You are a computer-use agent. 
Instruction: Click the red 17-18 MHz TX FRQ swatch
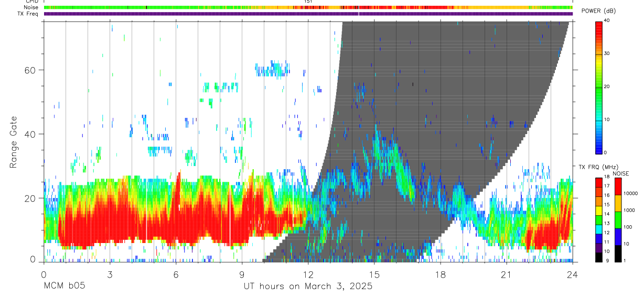(x=599, y=182)
